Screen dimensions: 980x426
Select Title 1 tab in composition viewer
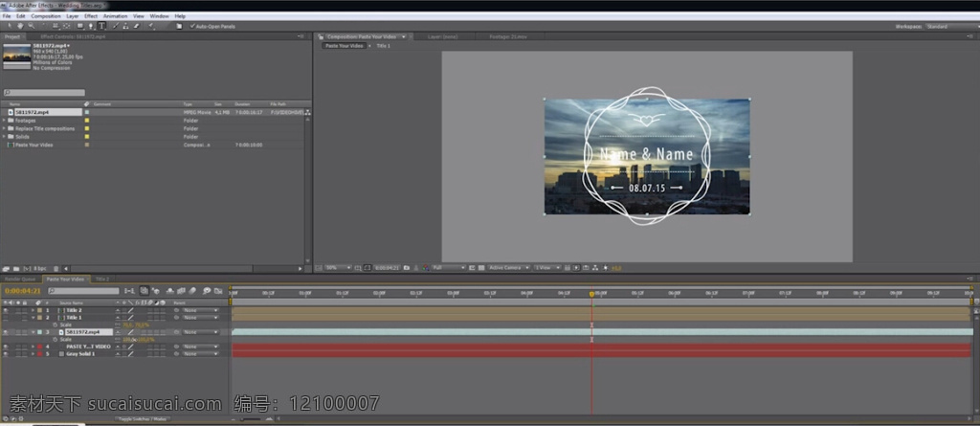click(383, 46)
